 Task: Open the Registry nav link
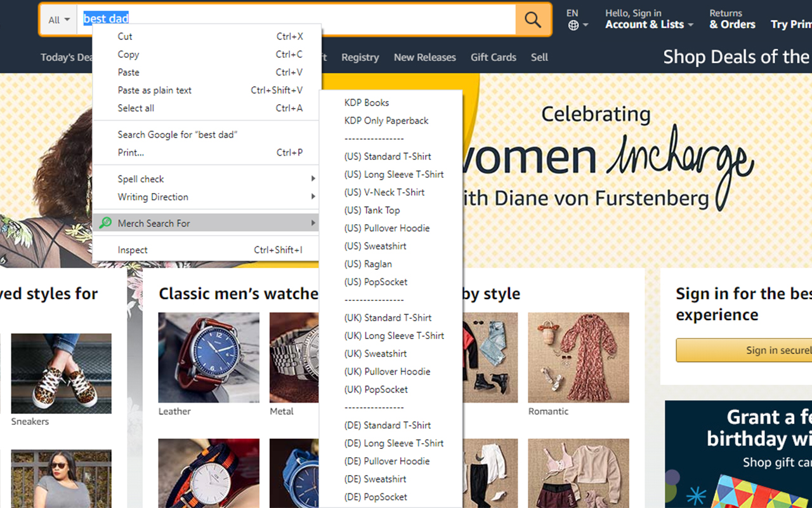pyautogui.click(x=360, y=57)
